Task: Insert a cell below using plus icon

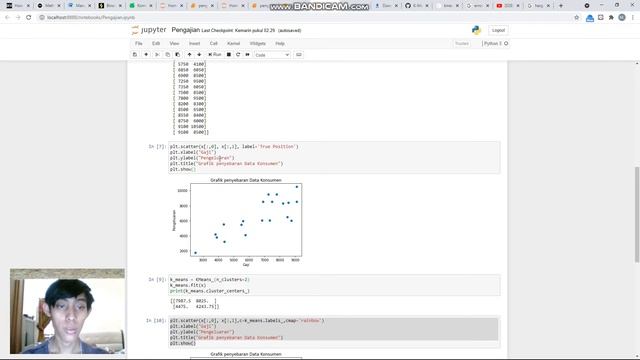Action: tap(146, 55)
